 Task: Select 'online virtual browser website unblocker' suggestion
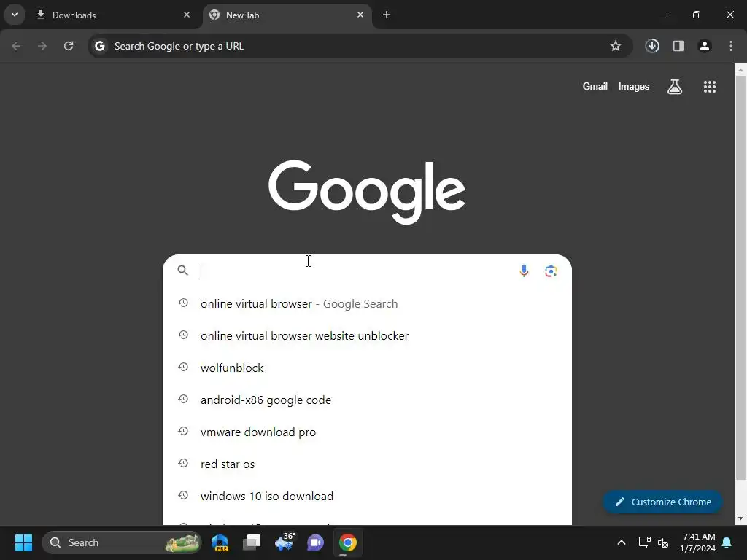click(x=367, y=335)
